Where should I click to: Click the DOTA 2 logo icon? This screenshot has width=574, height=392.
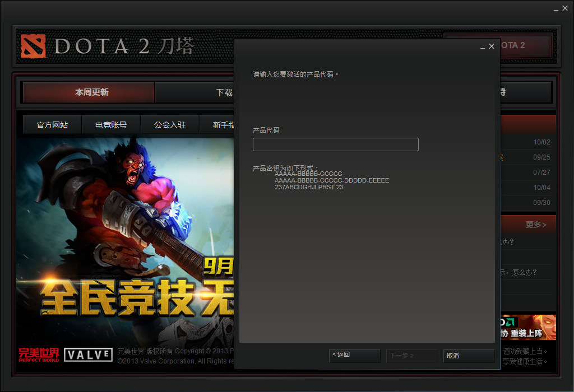pos(33,46)
